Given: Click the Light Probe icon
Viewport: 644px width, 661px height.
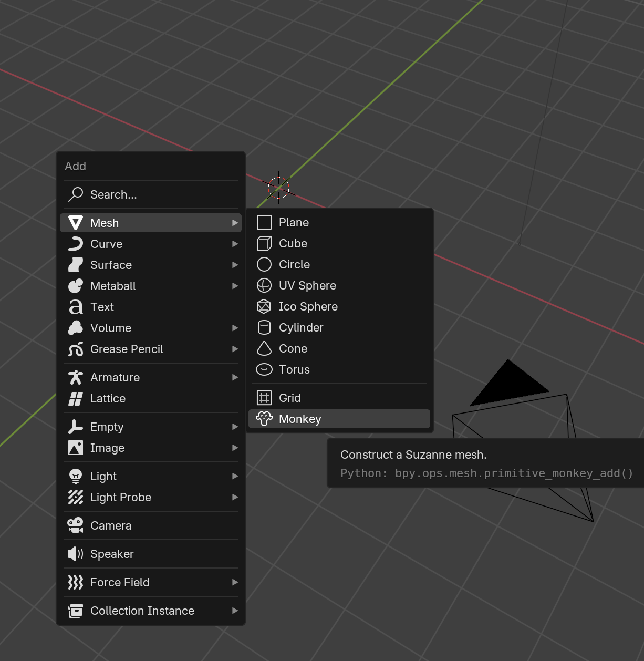Looking at the screenshot, I should 76,497.
